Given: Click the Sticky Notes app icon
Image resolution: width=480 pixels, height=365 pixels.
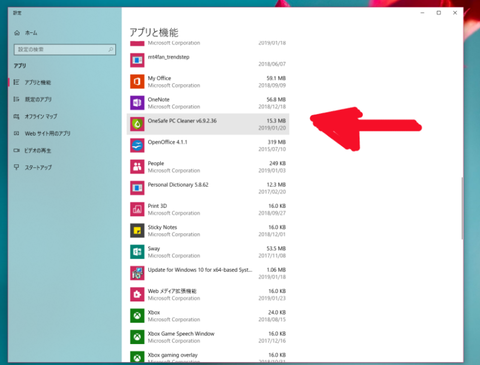Looking at the screenshot, I should click(x=137, y=231).
